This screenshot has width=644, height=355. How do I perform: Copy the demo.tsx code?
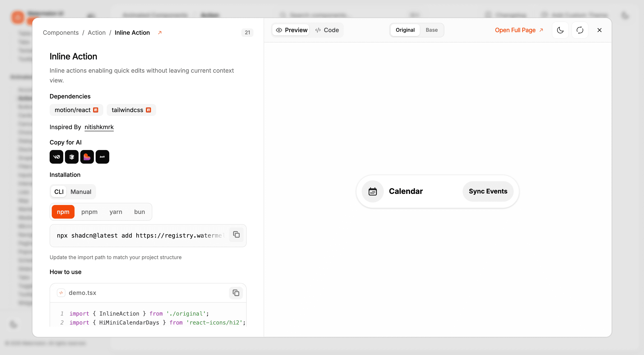pyautogui.click(x=236, y=293)
